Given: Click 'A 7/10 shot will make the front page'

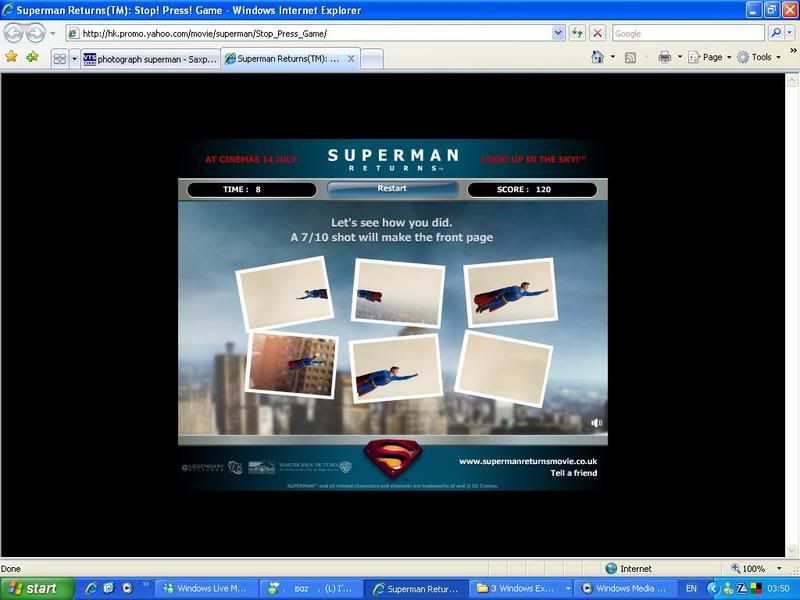Looking at the screenshot, I should (392, 237).
